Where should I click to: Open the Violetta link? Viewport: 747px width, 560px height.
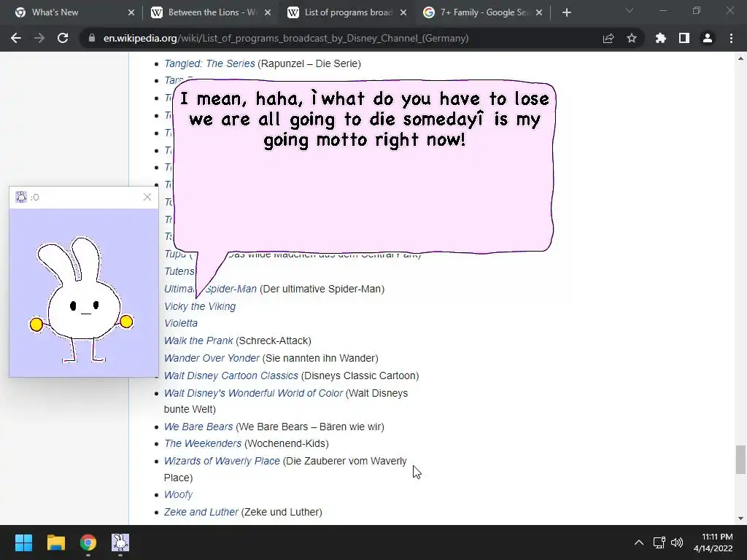[181, 323]
